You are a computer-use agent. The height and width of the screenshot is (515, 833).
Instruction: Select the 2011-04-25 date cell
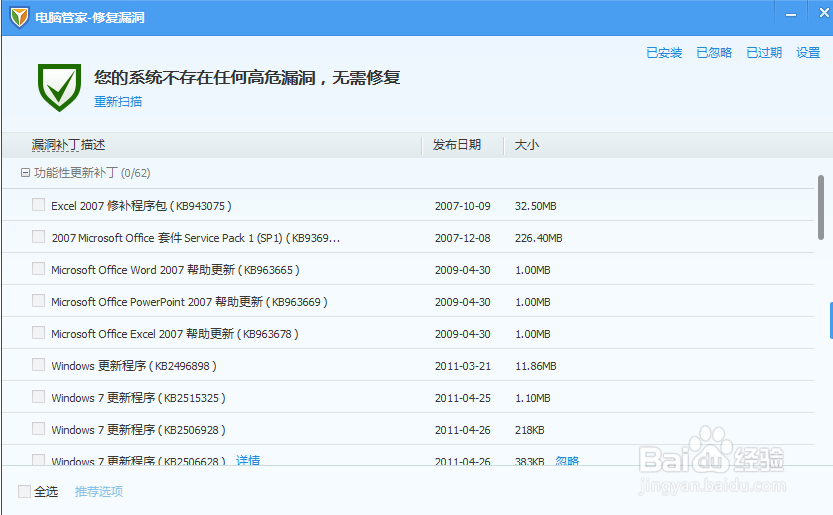(x=463, y=398)
